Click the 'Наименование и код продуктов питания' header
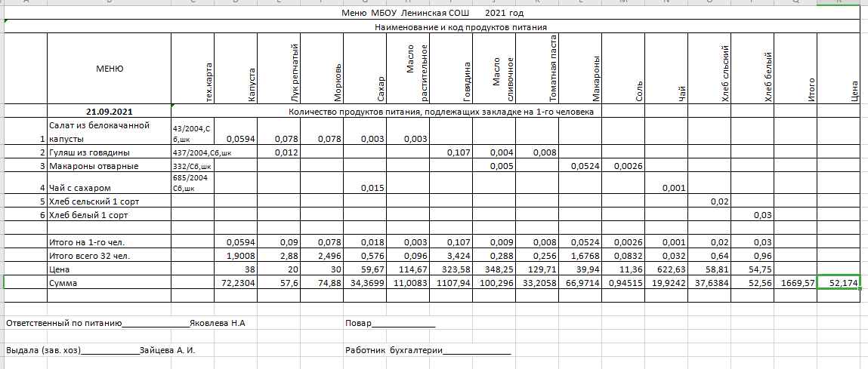 point(460,27)
